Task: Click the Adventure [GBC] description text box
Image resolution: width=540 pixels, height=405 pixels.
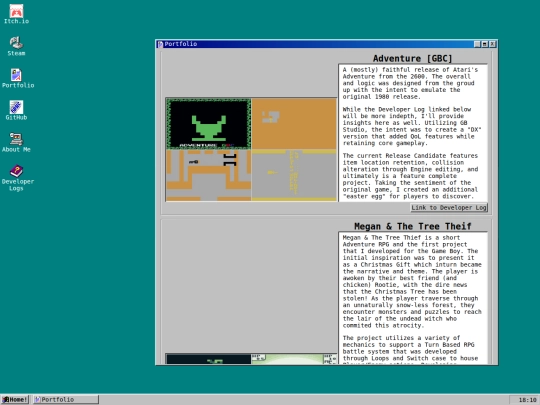Action: (413, 133)
